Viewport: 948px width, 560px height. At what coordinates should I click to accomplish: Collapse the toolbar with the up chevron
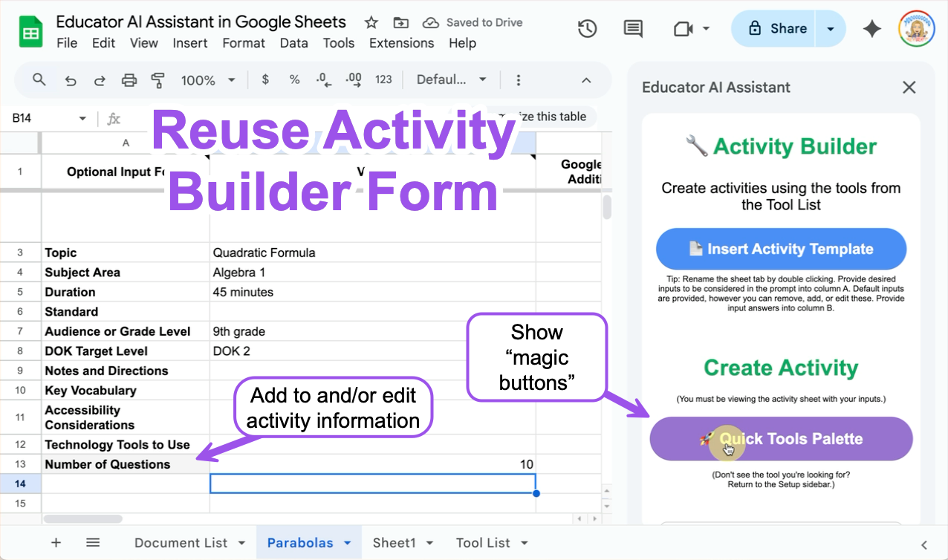pos(586,80)
